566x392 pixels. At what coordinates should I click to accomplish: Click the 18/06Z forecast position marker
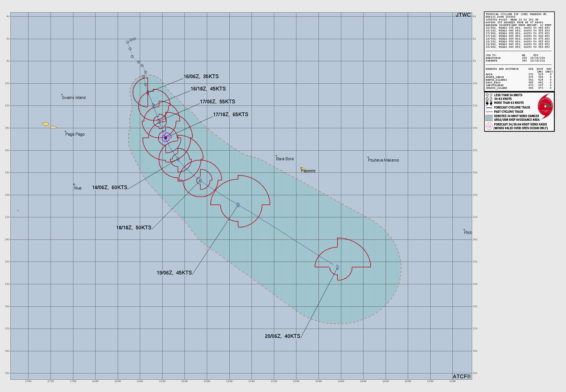178,159
